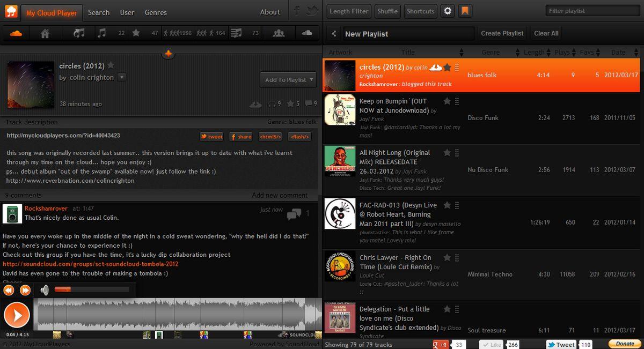The height and width of the screenshot is (349, 644).
Task: Click the orange plus expander icon
Action: (168, 53)
